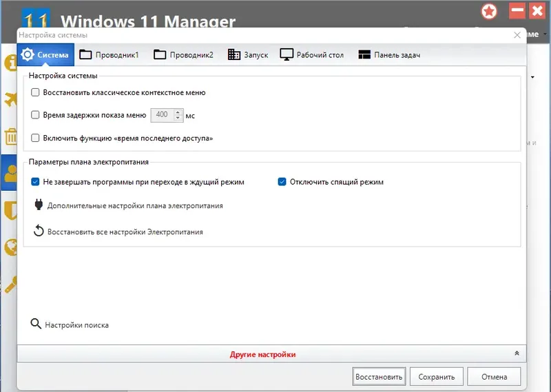Click the red star badge icon in main window

coord(489,12)
